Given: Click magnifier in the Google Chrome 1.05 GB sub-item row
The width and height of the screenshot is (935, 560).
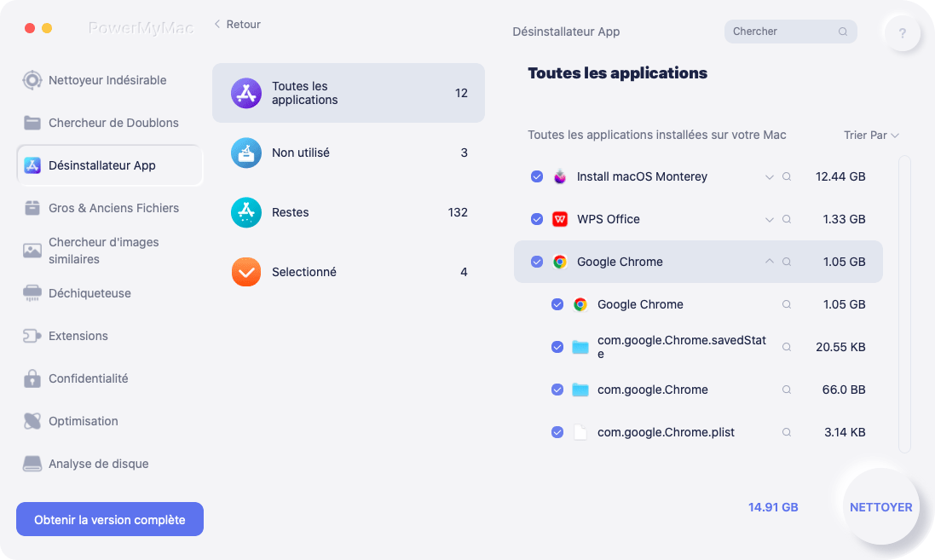Looking at the screenshot, I should coord(787,305).
